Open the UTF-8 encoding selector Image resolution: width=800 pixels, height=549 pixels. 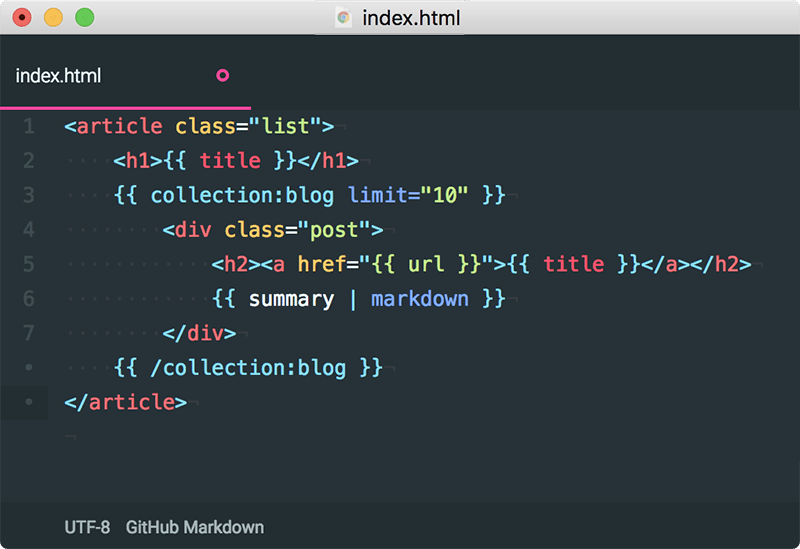click(x=87, y=527)
